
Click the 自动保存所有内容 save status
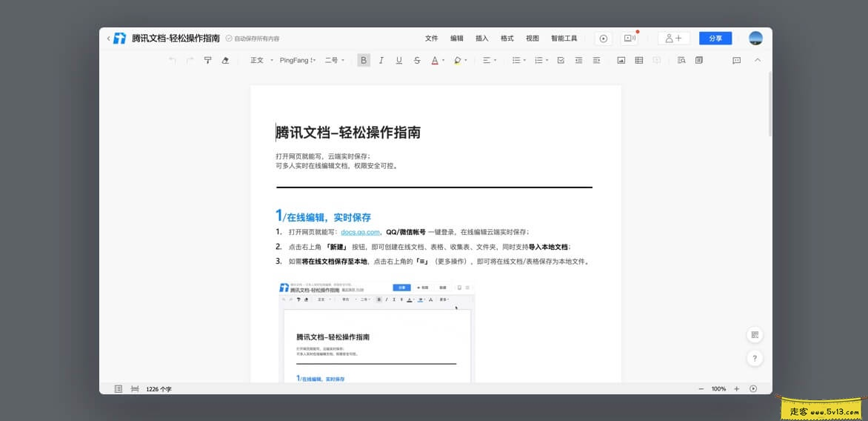tap(253, 39)
